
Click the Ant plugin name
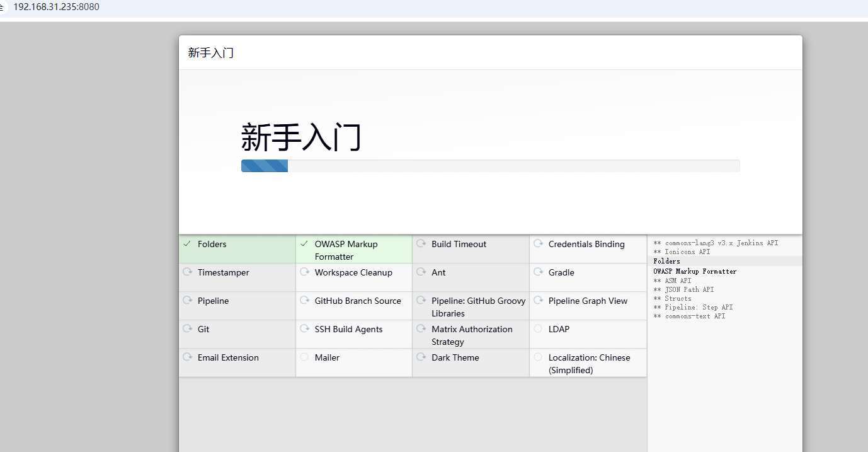tap(438, 272)
